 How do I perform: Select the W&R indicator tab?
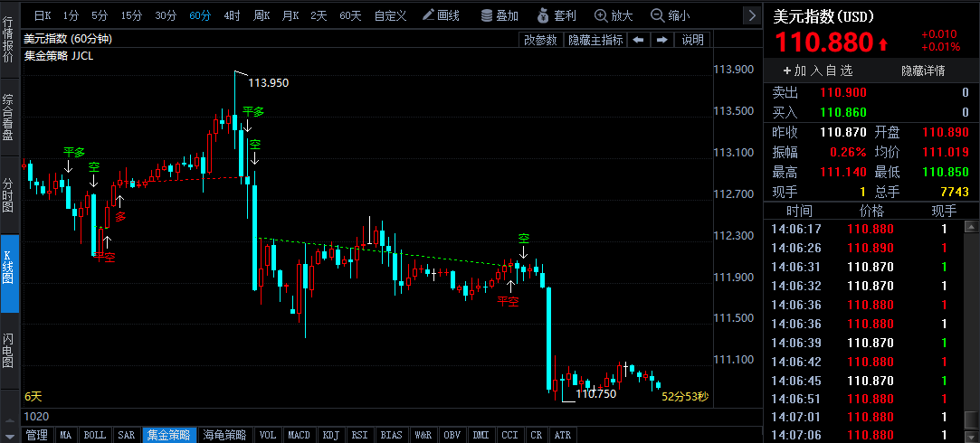pos(423,435)
